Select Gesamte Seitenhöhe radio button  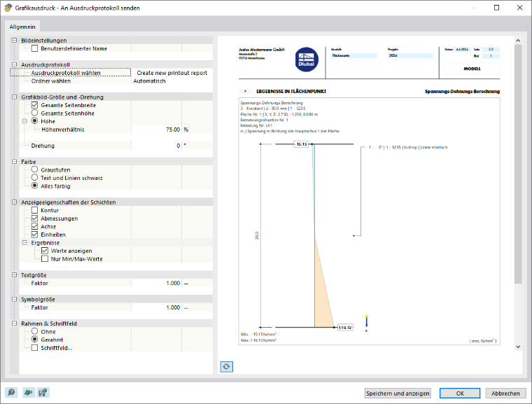(34, 113)
